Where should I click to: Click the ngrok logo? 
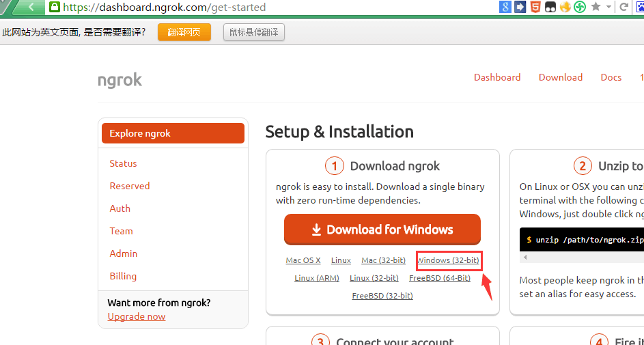coord(120,80)
